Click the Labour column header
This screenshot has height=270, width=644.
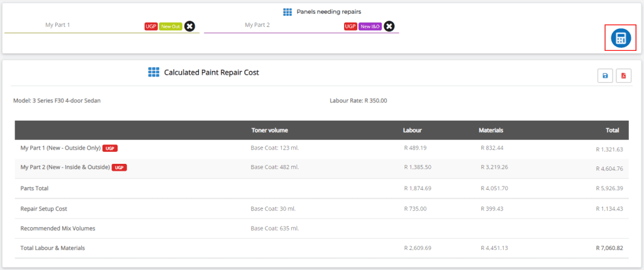tap(412, 131)
